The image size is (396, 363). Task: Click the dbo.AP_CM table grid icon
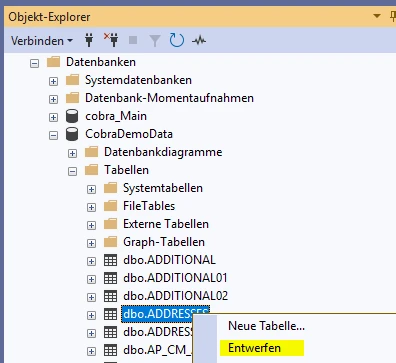click(110, 350)
